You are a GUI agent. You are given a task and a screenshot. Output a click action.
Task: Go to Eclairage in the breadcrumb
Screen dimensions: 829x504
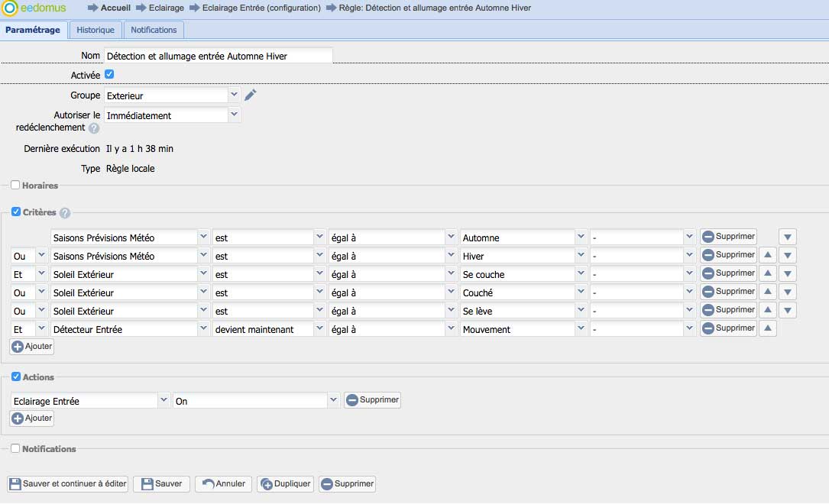pos(166,8)
